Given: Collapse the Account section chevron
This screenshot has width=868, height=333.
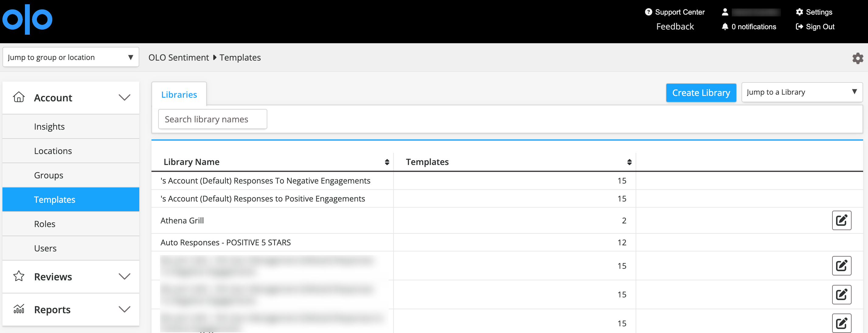Looking at the screenshot, I should click(x=124, y=97).
